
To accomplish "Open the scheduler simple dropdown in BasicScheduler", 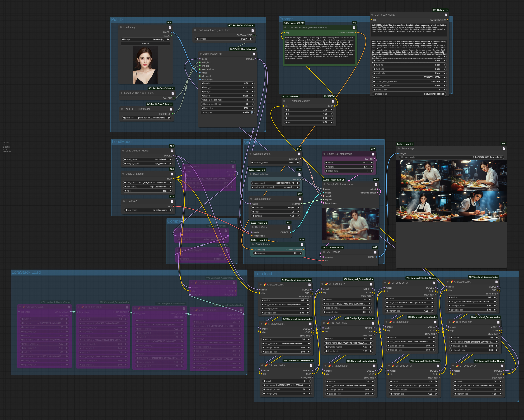I will pos(276,207).
